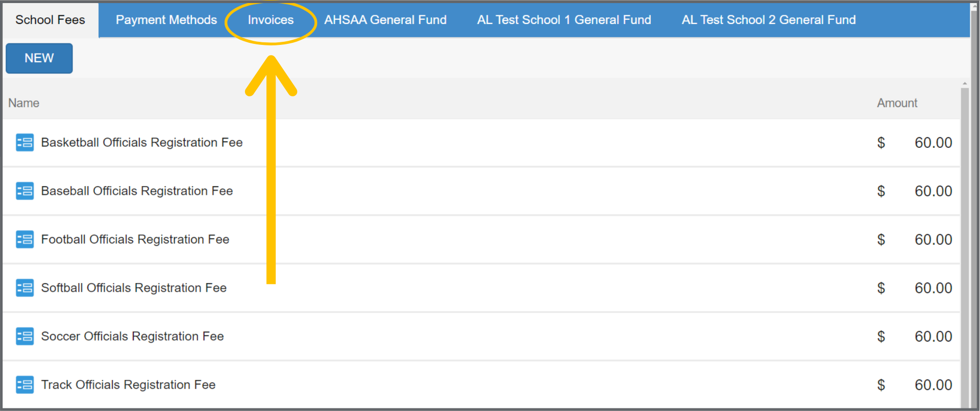Screen dimensions: 980x411
Task: Go to AL Test School 1 General Fund
Action: (x=564, y=20)
